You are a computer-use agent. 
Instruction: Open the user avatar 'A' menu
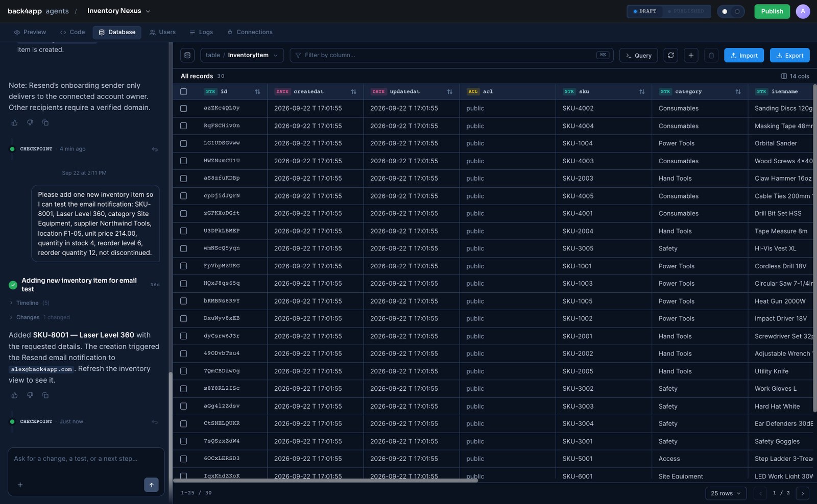point(803,11)
